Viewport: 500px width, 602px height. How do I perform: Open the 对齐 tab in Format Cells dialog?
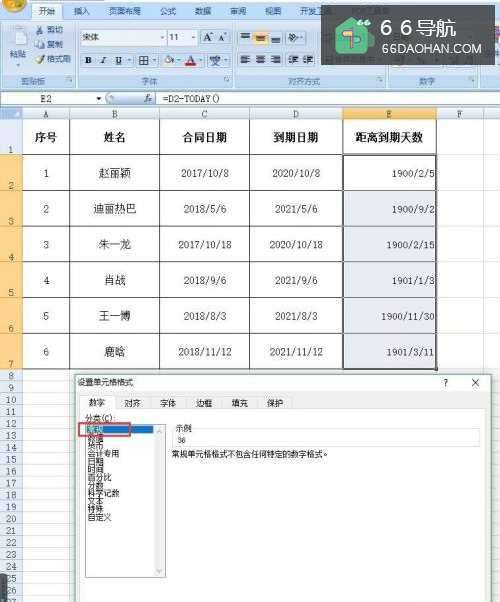point(132,403)
